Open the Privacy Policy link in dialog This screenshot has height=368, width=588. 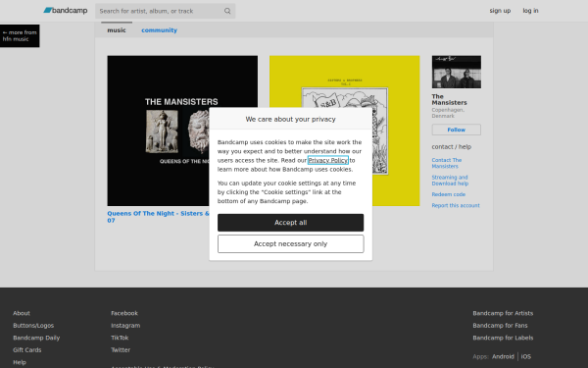coord(327,160)
